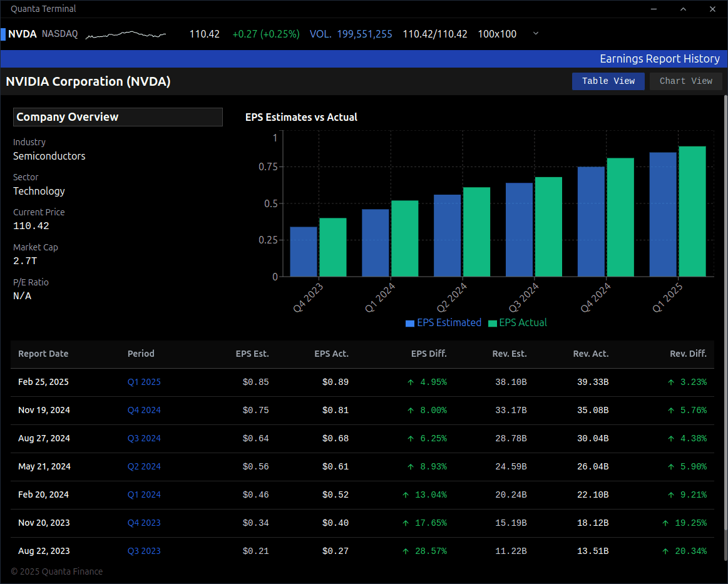Click the Q4 2023 blue EPS Estimated bar

pyautogui.click(x=304, y=252)
